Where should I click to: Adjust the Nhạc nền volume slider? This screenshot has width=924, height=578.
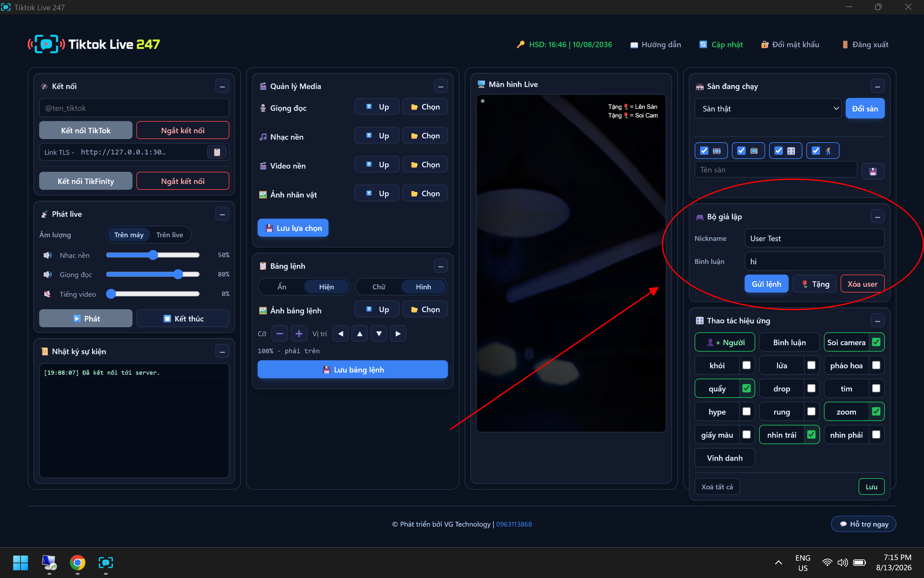tap(153, 255)
